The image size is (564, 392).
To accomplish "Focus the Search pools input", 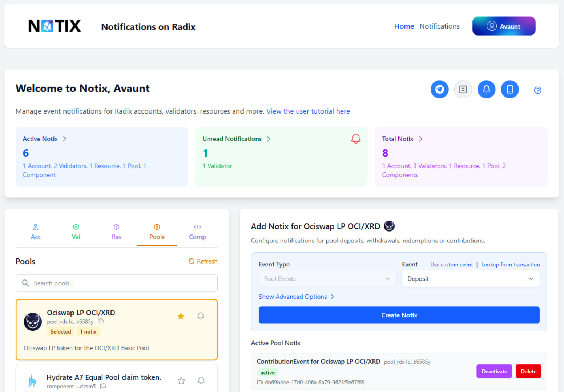I will pyautogui.click(x=117, y=283).
